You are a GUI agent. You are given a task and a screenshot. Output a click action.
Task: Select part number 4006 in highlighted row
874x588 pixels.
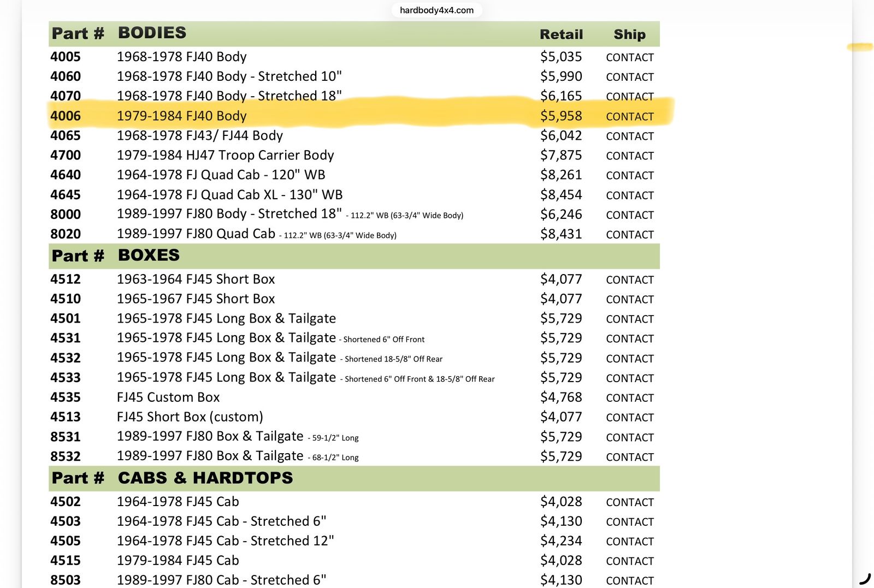pyautogui.click(x=66, y=116)
